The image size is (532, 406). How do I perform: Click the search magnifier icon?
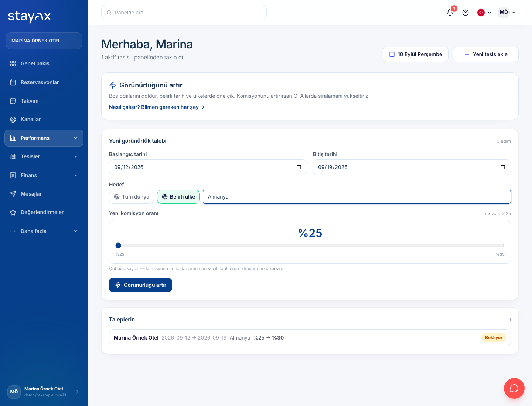pyautogui.click(x=109, y=13)
